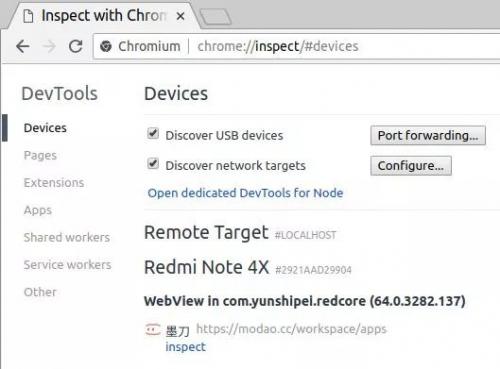Uncheck Discover USB devices

pyautogui.click(x=153, y=133)
